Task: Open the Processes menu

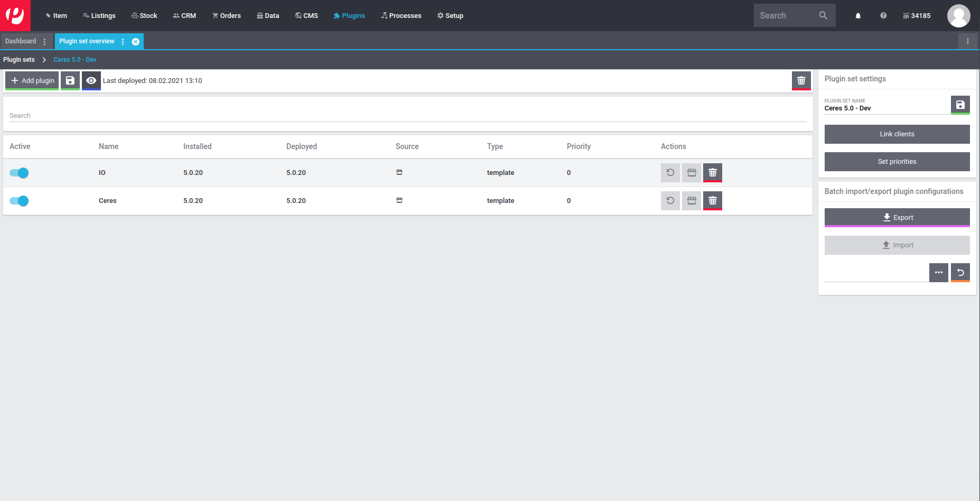Action: (402, 16)
